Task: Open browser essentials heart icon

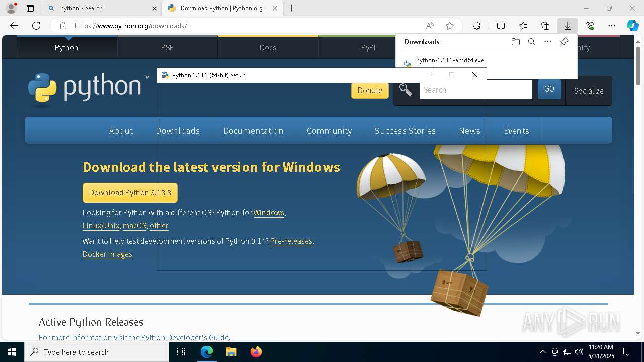Action: 590,26
